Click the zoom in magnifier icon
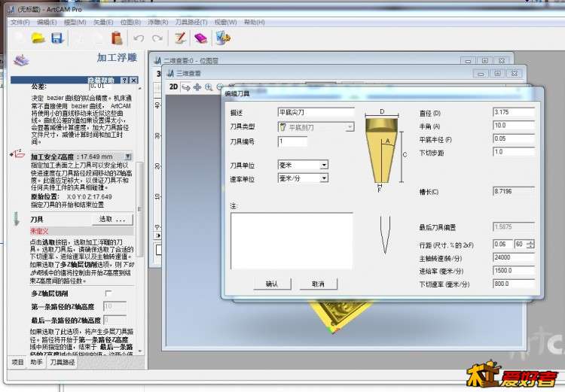 click(209, 87)
